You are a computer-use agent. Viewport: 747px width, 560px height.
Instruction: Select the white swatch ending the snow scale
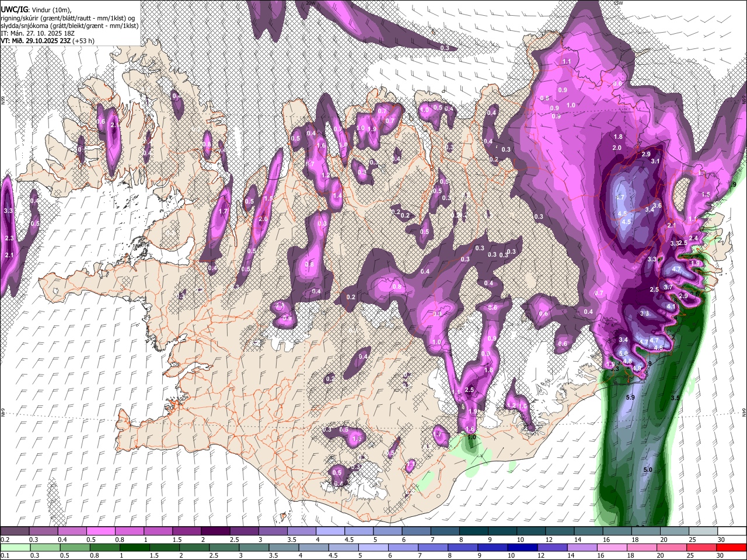[732, 531]
